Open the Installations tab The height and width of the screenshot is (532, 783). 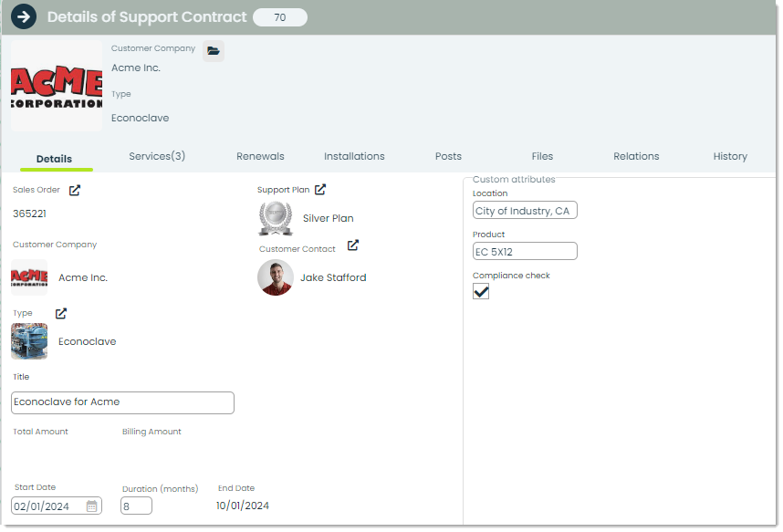(354, 156)
